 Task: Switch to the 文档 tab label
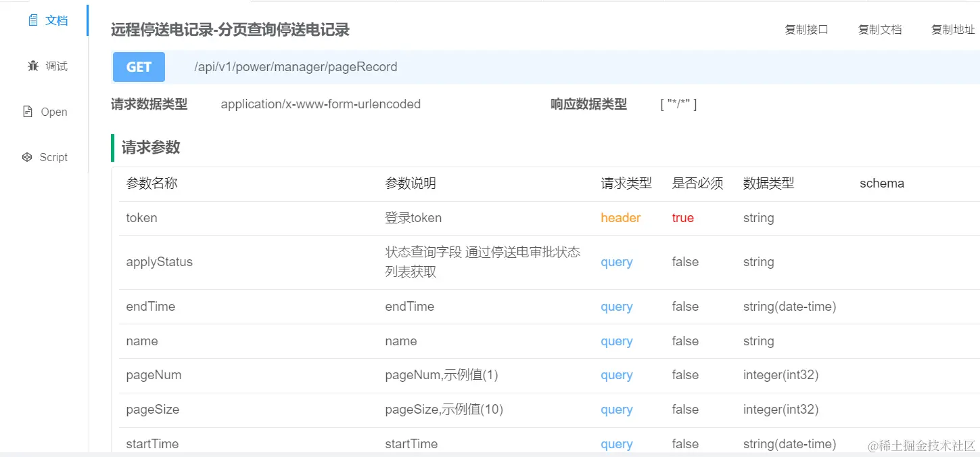coord(57,20)
